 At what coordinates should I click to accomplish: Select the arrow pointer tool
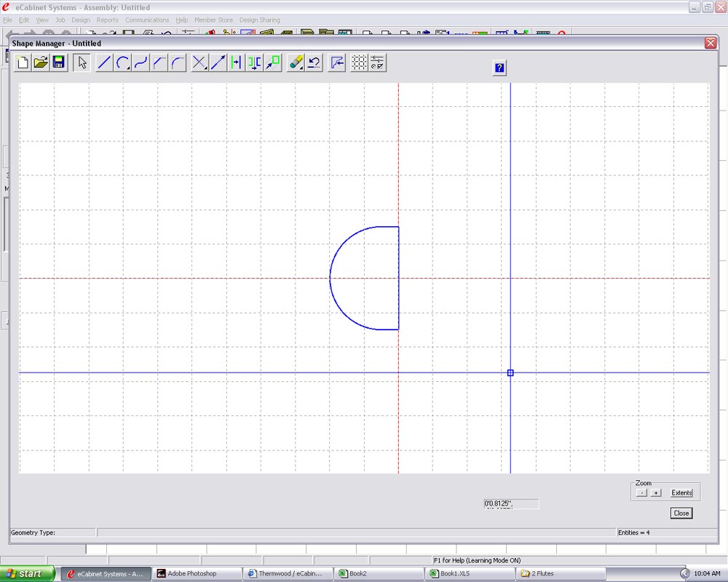click(82, 63)
